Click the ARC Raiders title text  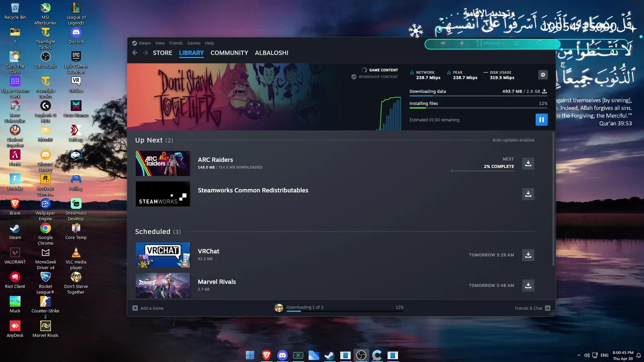point(215,160)
